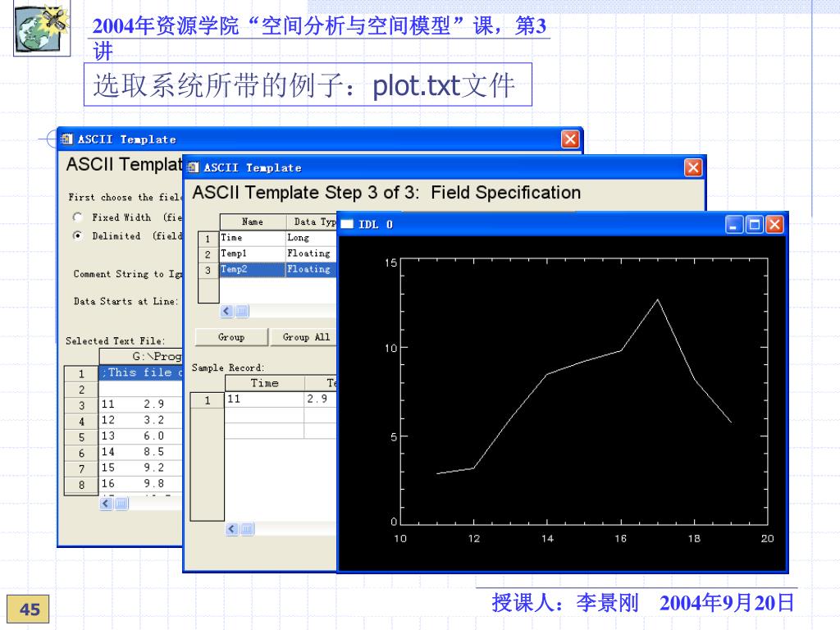Select the Fixed Width radio button
Screen dimensions: 840x630
tap(78, 217)
